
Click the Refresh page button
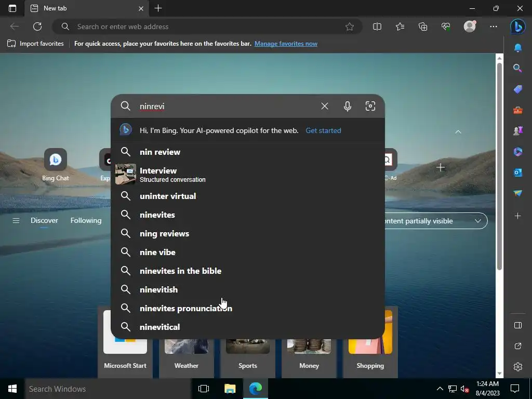click(x=37, y=26)
